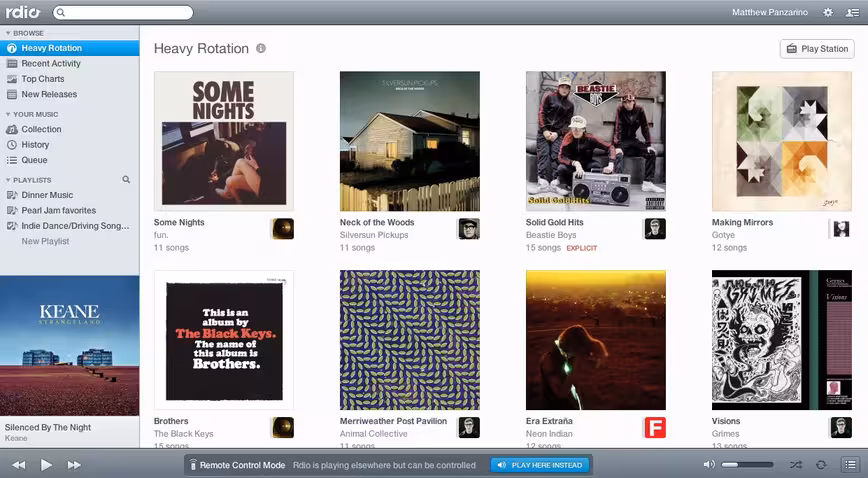Click the red F avatar beside Era Extraña

click(655, 427)
